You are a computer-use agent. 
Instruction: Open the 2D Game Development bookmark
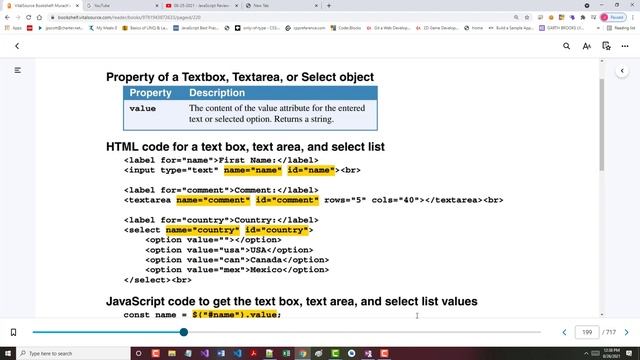pyautogui.click(x=437, y=28)
